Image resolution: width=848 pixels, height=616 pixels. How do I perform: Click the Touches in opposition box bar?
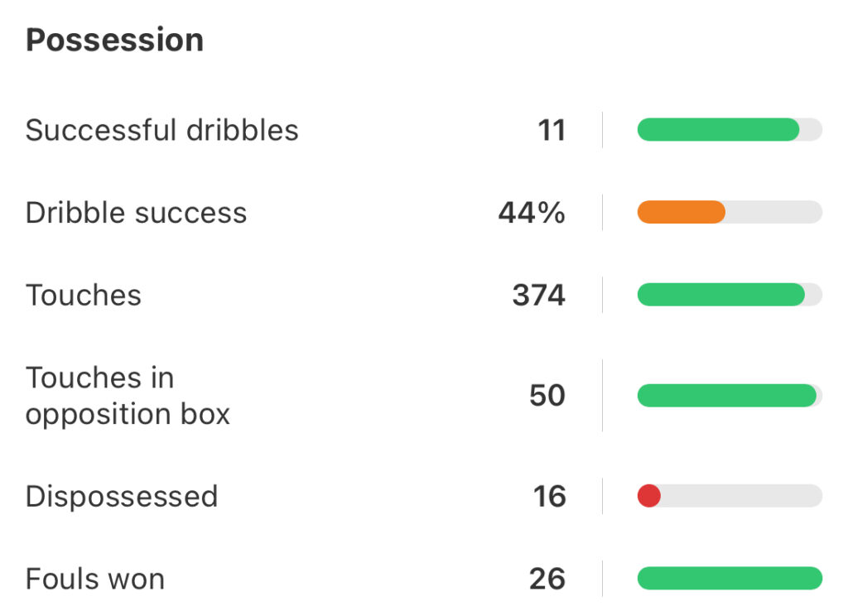coord(726,396)
